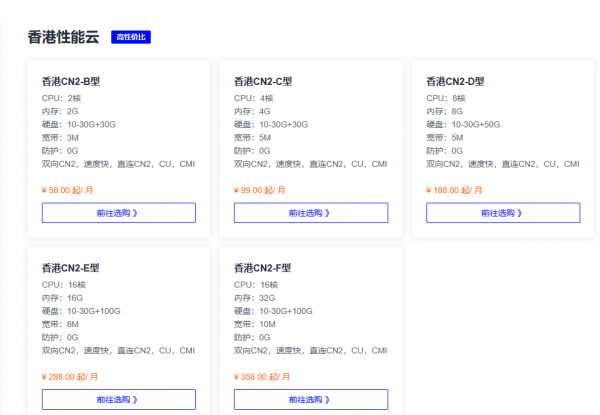The height and width of the screenshot is (415, 600).
Task: Click 防护: 0G in the E型 card
Action: click(60, 337)
